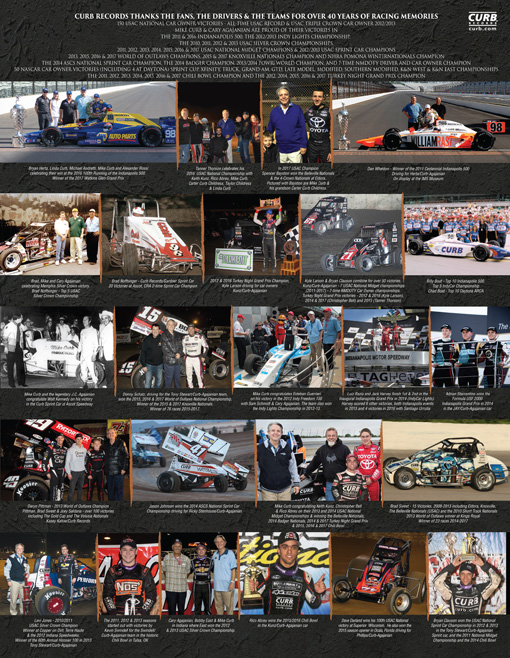
Task: Select the line '150 USAC National Car Owner Victories'
Action: [256, 24]
